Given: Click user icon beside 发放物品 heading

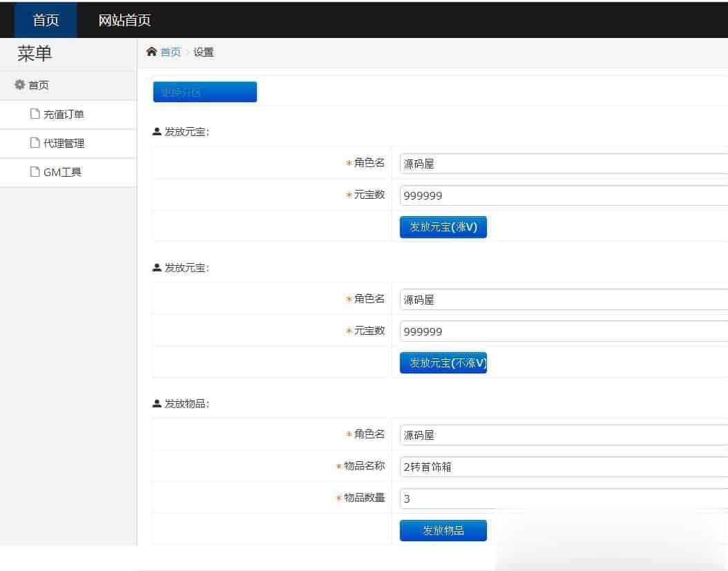Looking at the screenshot, I should 157,403.
